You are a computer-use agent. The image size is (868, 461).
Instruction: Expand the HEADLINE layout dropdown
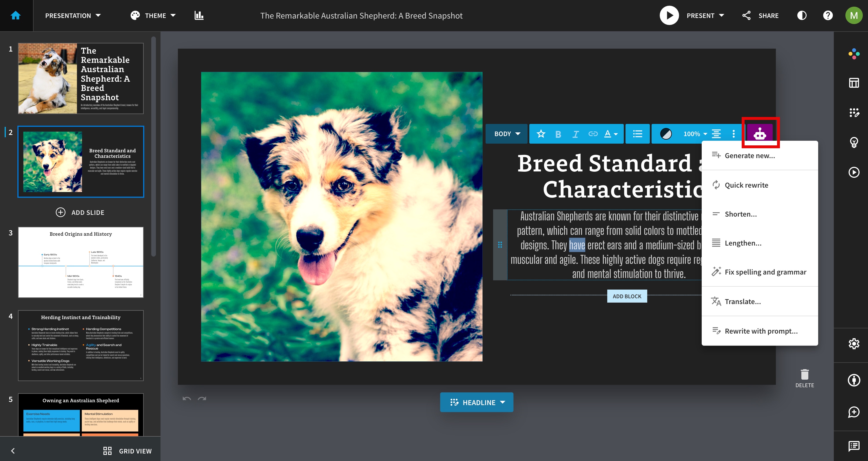coord(477,402)
